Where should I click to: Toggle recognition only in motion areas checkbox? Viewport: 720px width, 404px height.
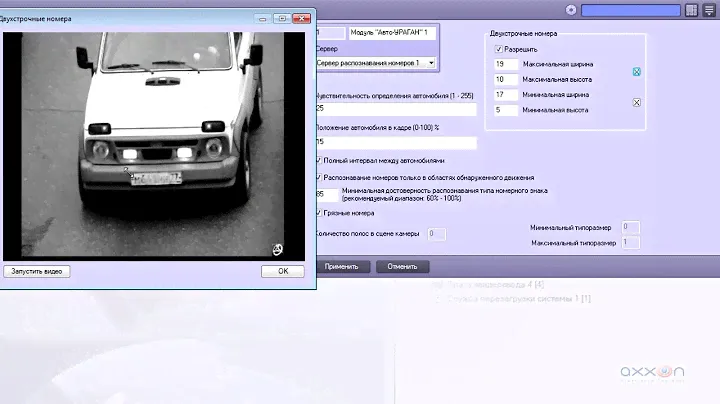318,177
